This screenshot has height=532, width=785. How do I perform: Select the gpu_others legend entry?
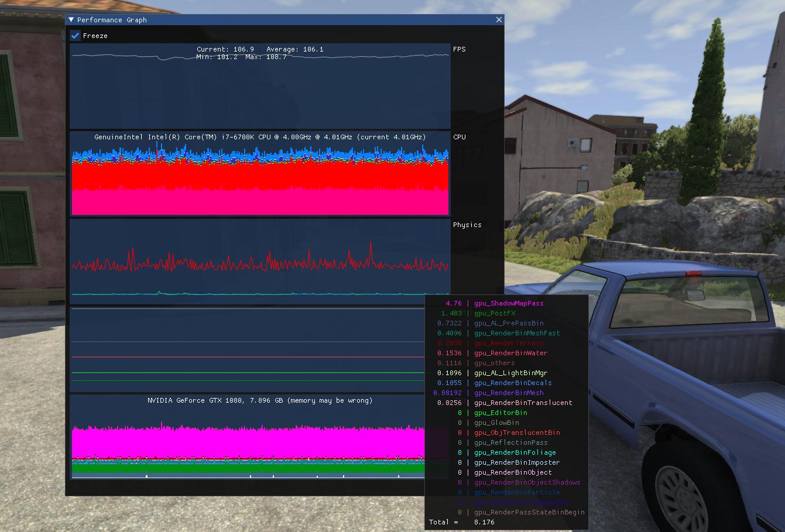click(495, 363)
